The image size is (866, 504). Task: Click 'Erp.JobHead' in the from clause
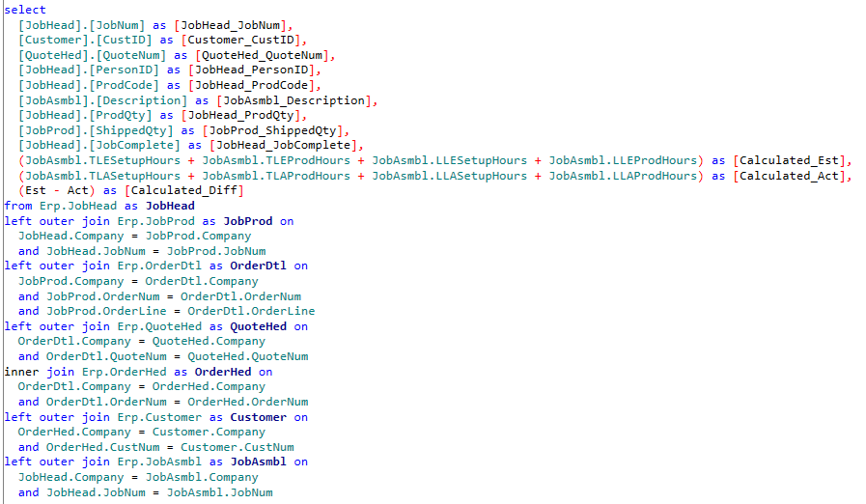[x=78, y=206]
